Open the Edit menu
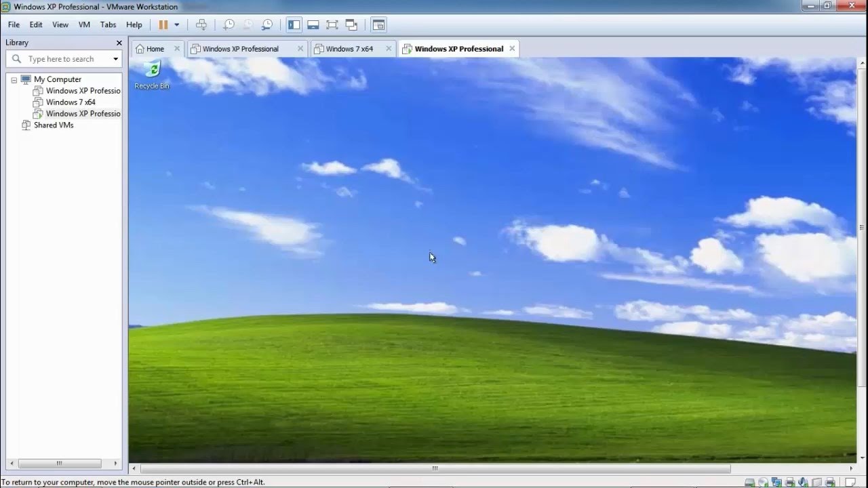The width and height of the screenshot is (868, 488). point(36,24)
